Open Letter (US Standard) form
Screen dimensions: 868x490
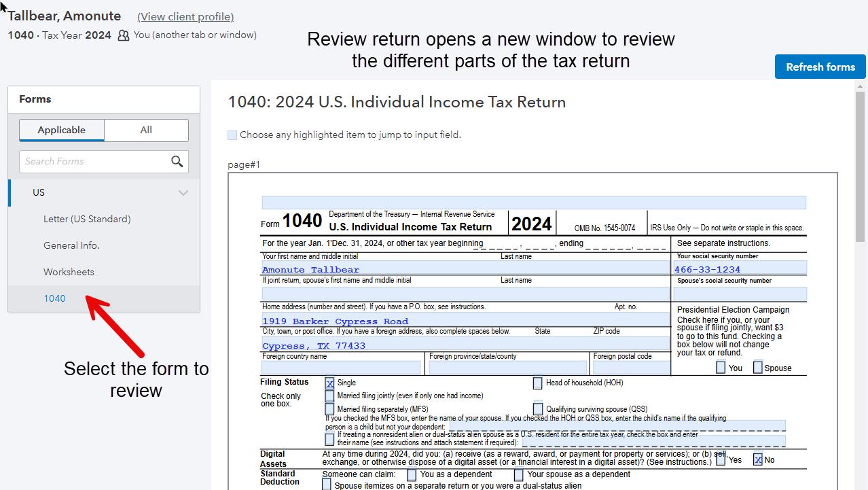(x=87, y=219)
